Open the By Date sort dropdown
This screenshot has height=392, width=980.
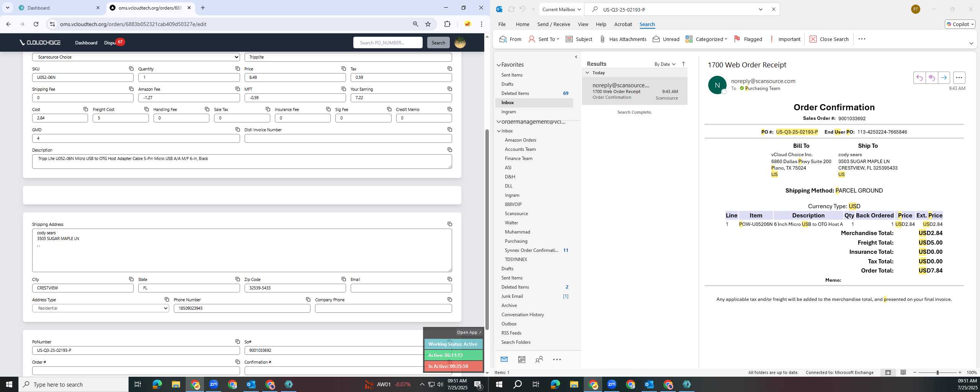click(665, 64)
